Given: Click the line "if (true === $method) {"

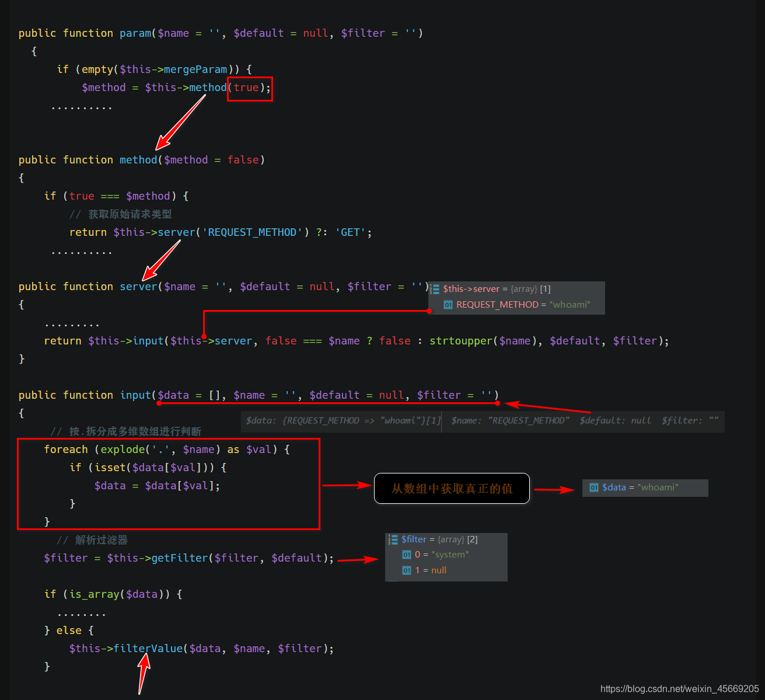Looking at the screenshot, I should [x=117, y=196].
